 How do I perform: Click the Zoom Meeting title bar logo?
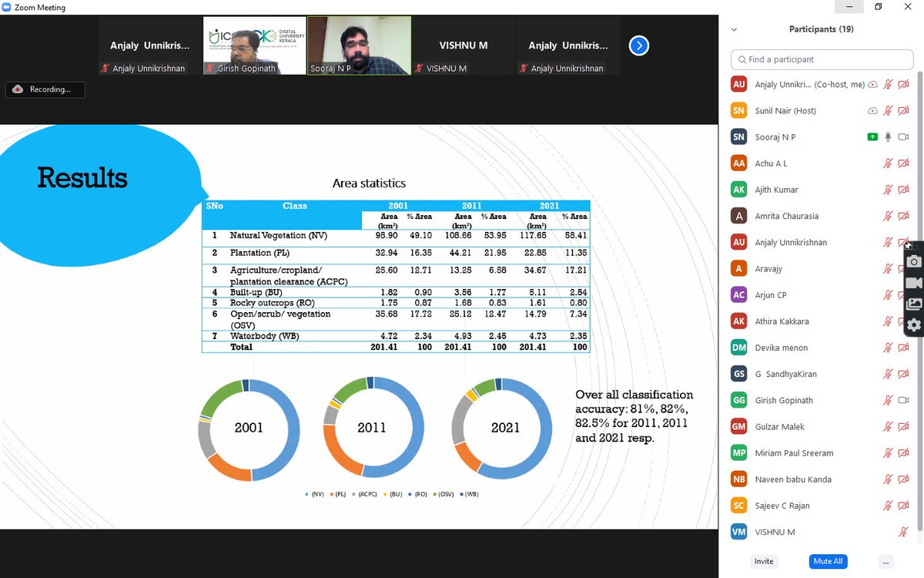point(7,7)
